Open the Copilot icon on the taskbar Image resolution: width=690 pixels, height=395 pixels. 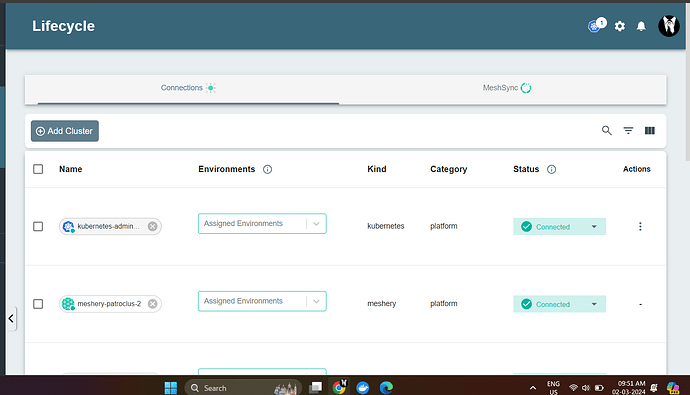(x=673, y=388)
